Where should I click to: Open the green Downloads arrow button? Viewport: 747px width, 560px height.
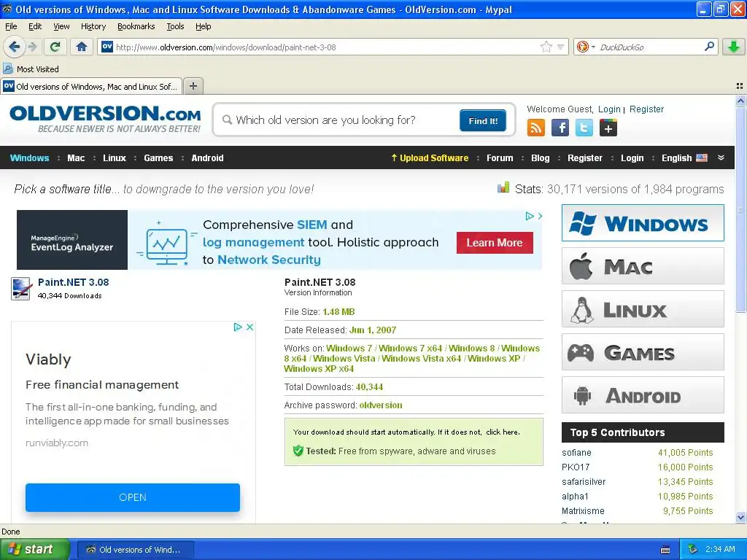pyautogui.click(x=734, y=47)
